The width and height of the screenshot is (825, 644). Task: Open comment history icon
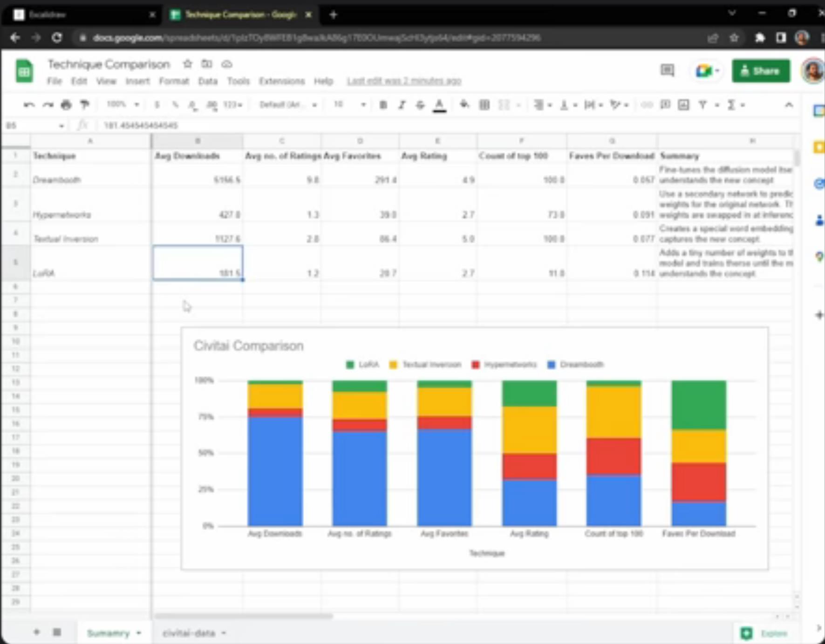pyautogui.click(x=667, y=71)
